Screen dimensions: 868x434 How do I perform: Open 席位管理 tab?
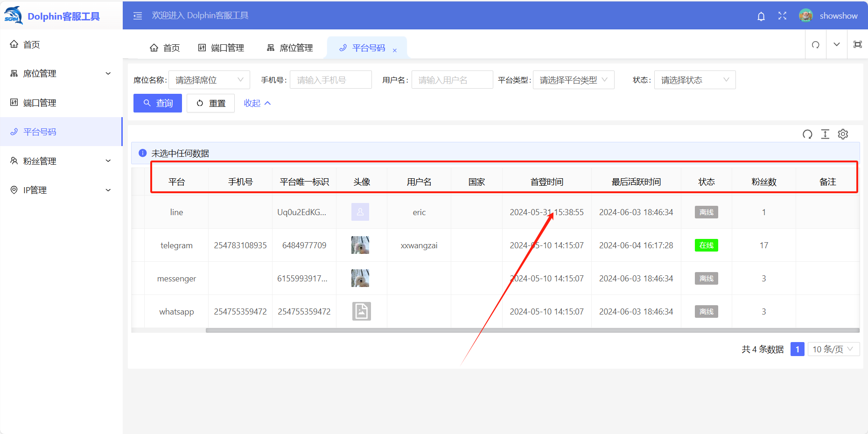pos(290,48)
